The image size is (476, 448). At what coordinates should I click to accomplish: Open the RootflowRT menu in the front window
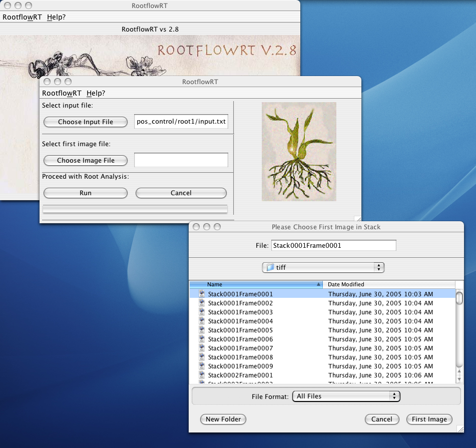[62, 93]
